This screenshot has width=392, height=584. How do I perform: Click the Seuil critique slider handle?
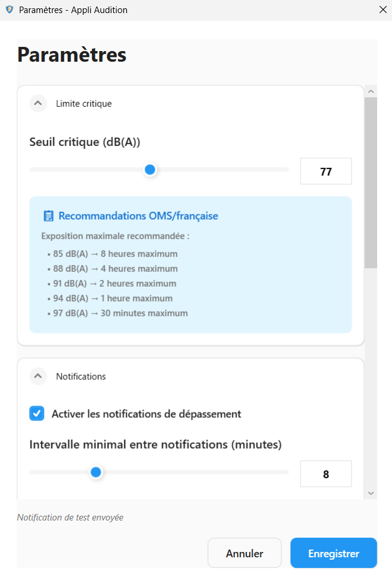point(150,170)
